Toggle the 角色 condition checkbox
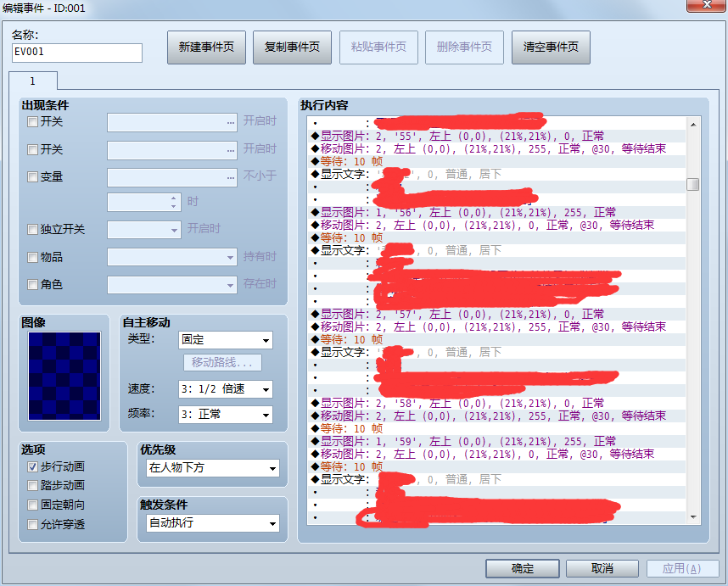 click(32, 284)
